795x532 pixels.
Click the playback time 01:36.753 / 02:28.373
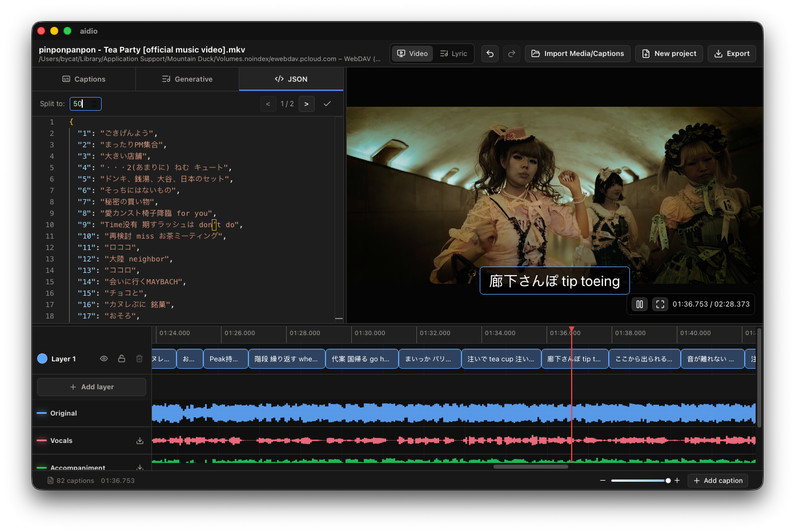click(711, 304)
